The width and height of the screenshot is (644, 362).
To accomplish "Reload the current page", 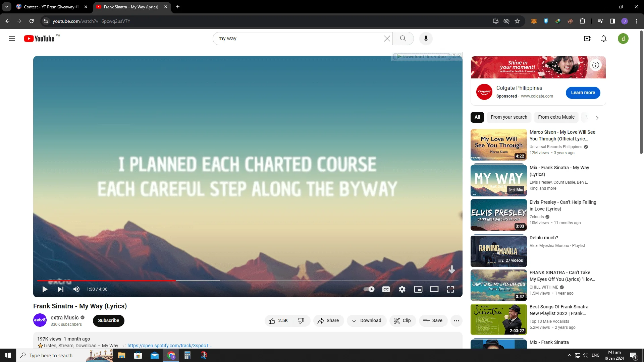I will [x=32, y=21].
